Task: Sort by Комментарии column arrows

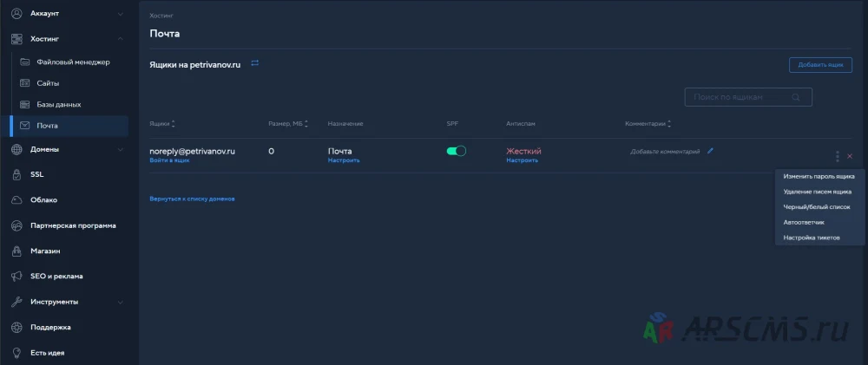Action: (x=669, y=124)
